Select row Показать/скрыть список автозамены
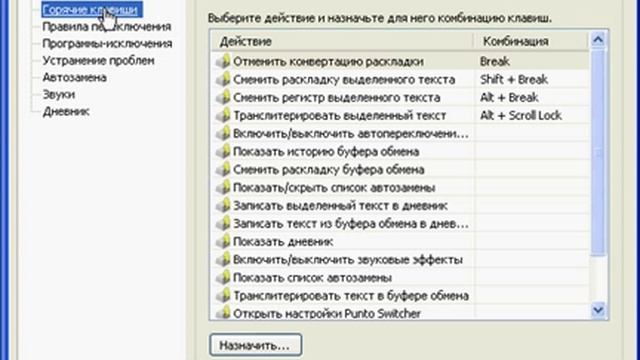640x360 pixels. click(x=400, y=188)
